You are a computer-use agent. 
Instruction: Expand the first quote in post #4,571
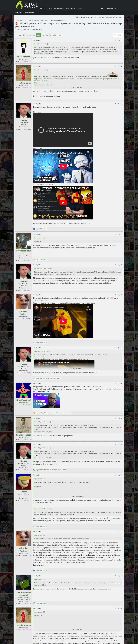tap(78, 496)
